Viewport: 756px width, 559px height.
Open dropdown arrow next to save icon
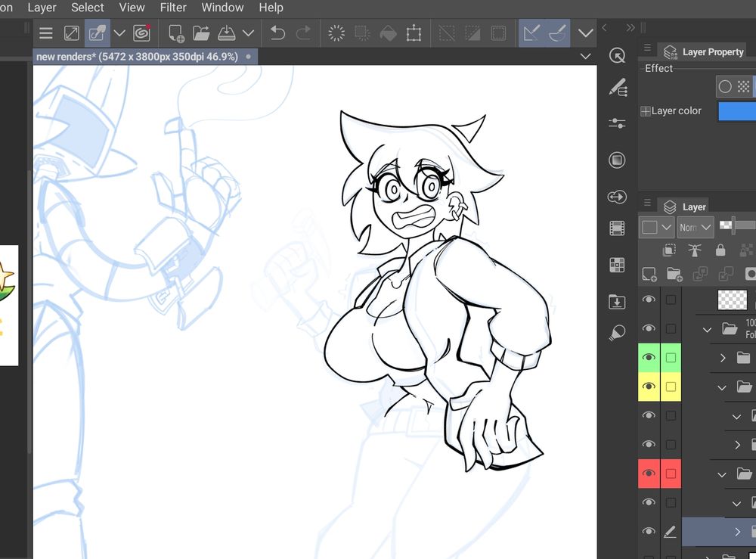(248, 33)
